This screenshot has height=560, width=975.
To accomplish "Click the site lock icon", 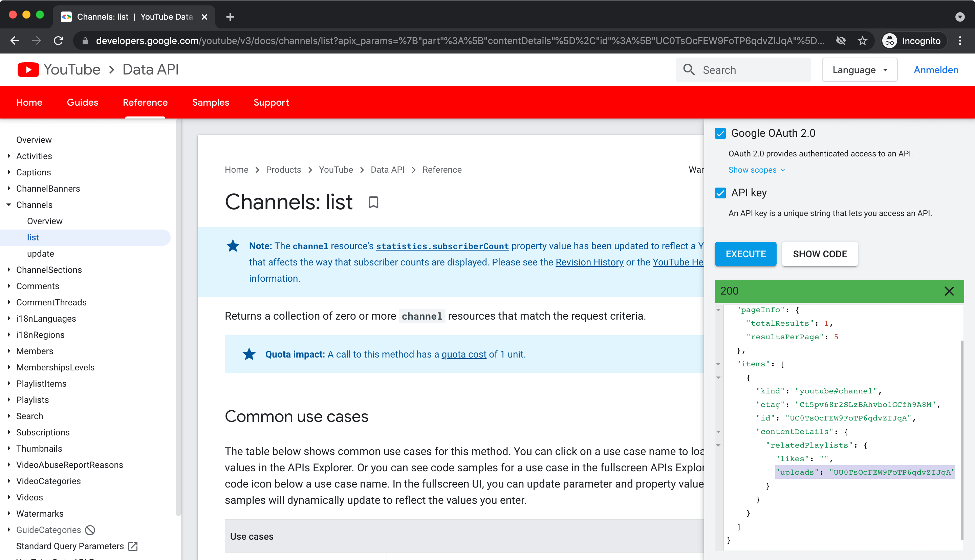I will pos(85,41).
